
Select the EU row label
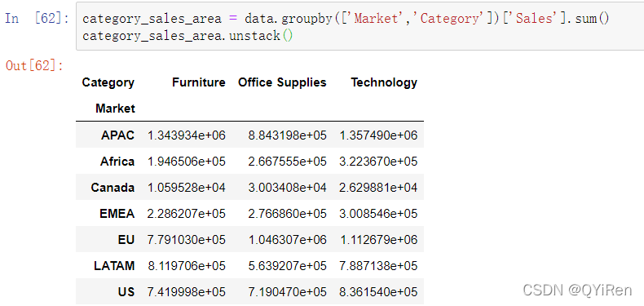click(126, 240)
